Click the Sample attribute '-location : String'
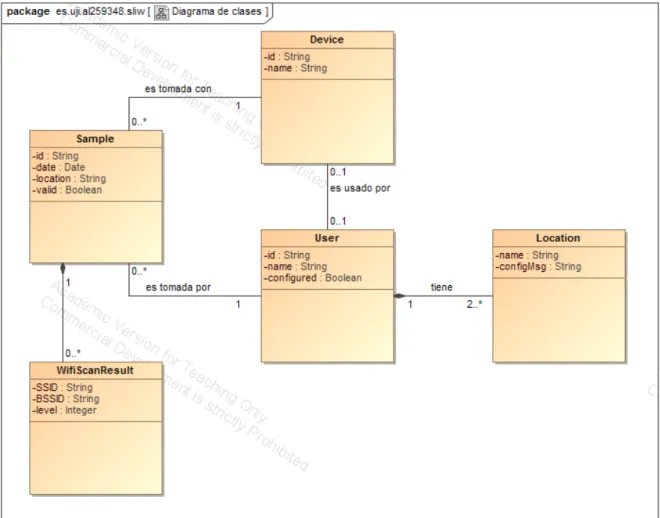The image size is (660, 518). (x=69, y=178)
